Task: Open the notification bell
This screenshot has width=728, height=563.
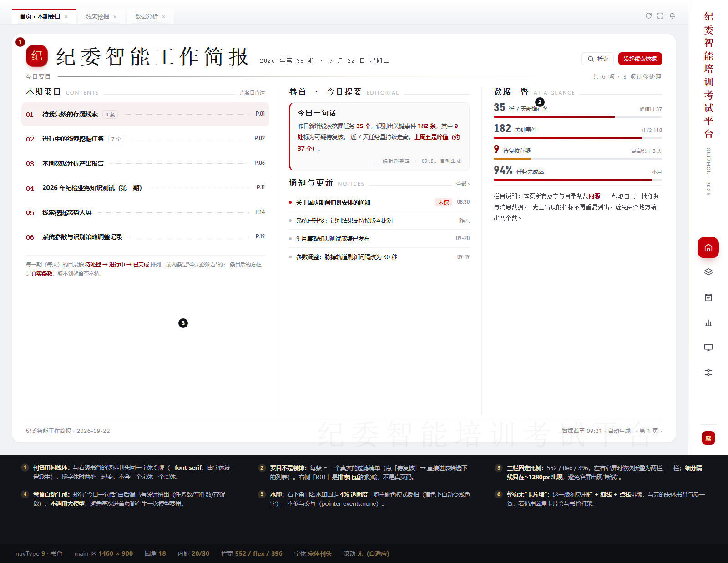Action: pyautogui.click(x=672, y=15)
